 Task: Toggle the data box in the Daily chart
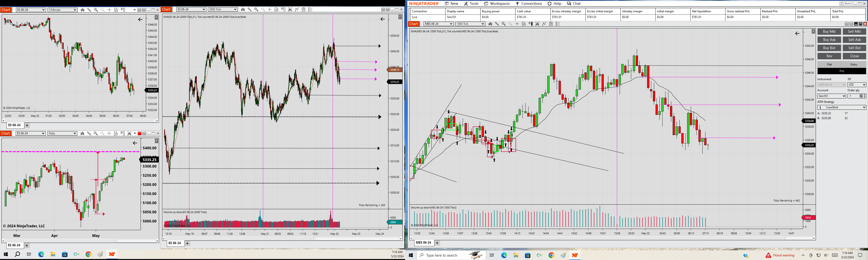pyautogui.click(x=115, y=134)
